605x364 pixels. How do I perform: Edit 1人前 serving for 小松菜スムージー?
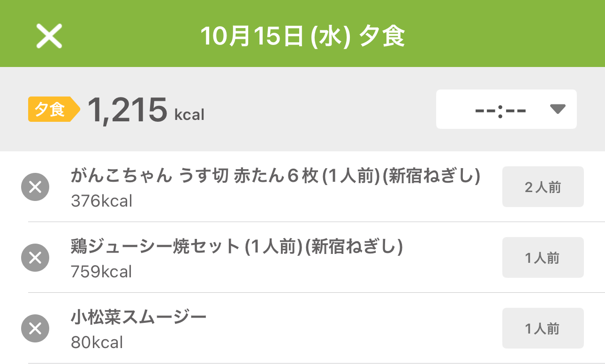tap(543, 328)
